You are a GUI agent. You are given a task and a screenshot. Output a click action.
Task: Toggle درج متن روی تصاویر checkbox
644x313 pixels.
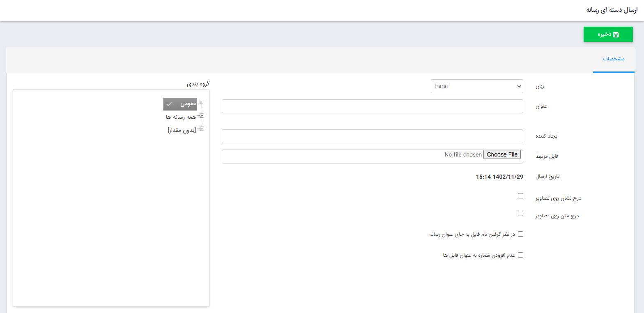520,214
